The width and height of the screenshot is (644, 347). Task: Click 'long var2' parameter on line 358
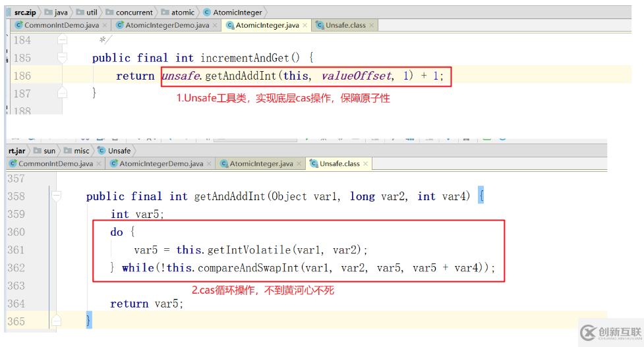point(378,196)
